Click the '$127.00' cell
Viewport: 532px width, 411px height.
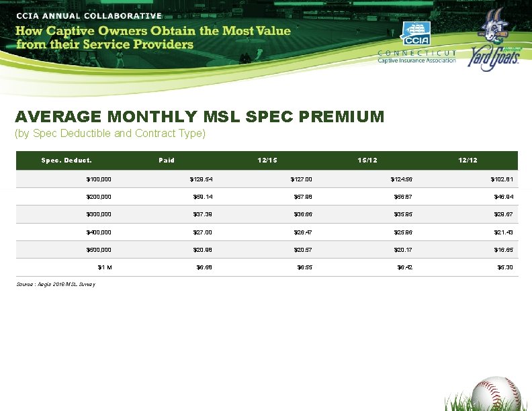point(302,179)
